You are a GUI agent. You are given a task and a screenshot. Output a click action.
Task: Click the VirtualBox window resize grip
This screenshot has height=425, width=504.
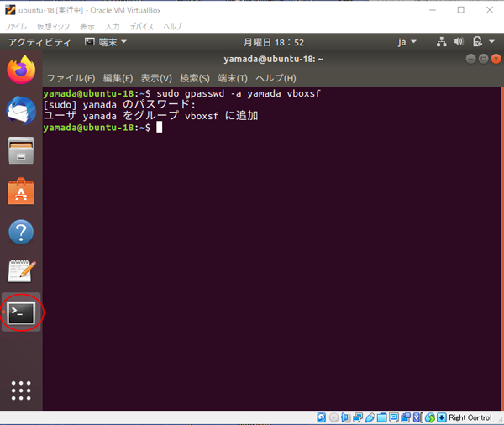pyautogui.click(x=500, y=421)
